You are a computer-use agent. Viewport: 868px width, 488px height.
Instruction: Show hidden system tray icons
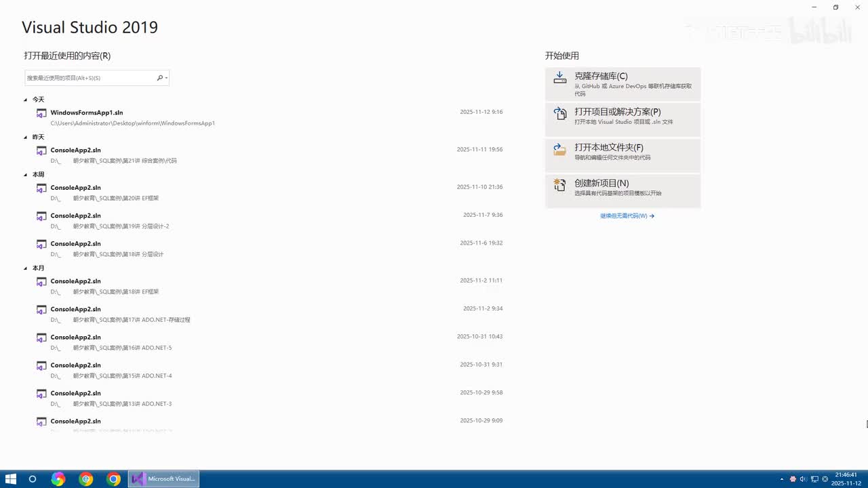781,479
